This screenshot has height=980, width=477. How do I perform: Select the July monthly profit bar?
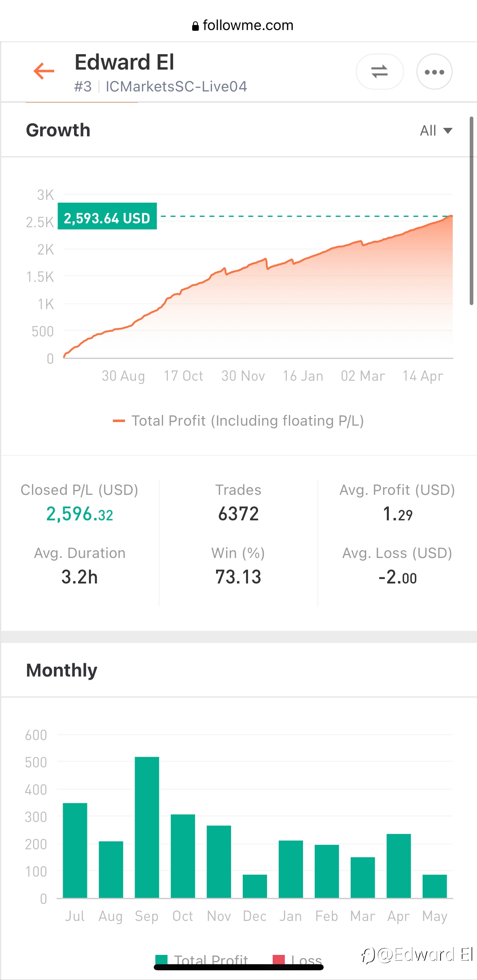pos(75,850)
